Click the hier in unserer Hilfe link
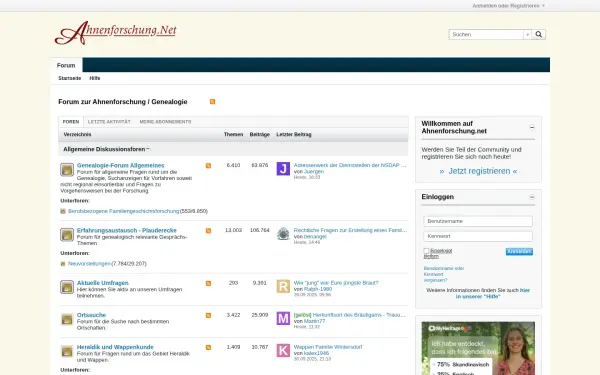The image size is (600, 375). click(x=493, y=293)
